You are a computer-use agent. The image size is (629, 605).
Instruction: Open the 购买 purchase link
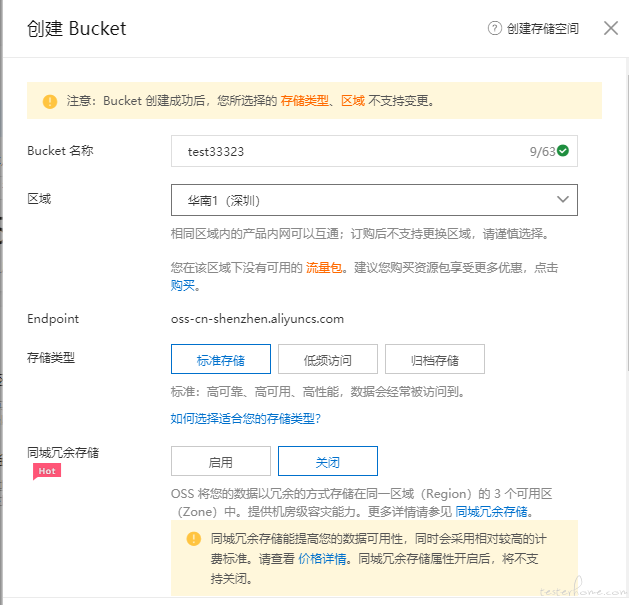[183, 286]
